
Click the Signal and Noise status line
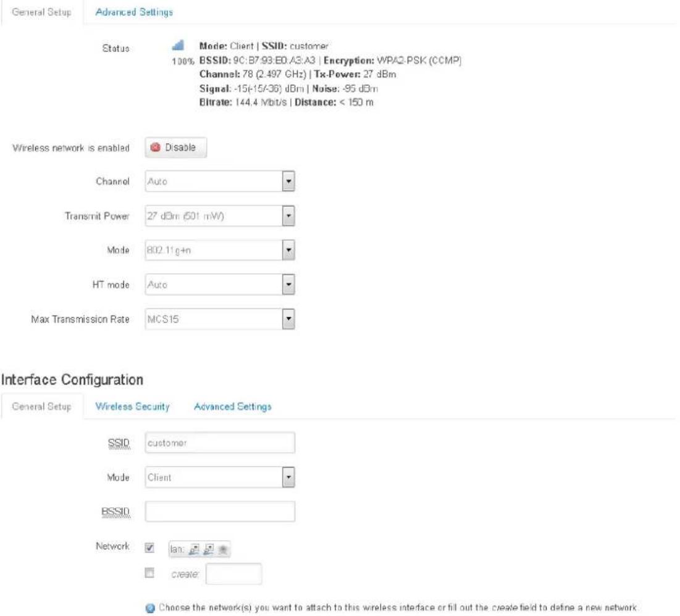pyautogui.click(x=288, y=88)
